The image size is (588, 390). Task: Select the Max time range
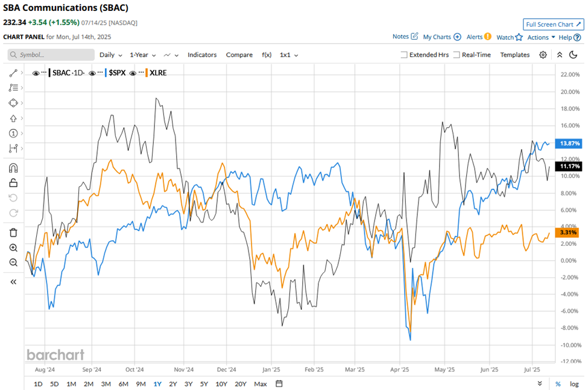(x=261, y=384)
